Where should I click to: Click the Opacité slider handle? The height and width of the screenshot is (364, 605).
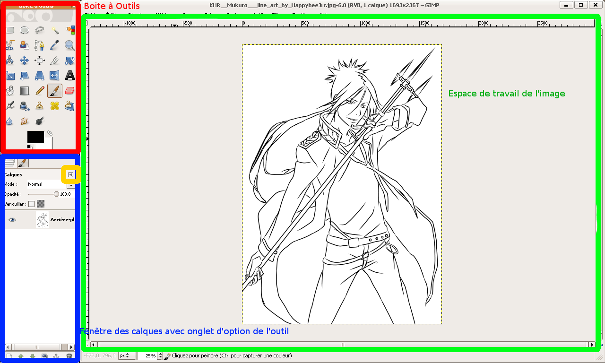56,194
